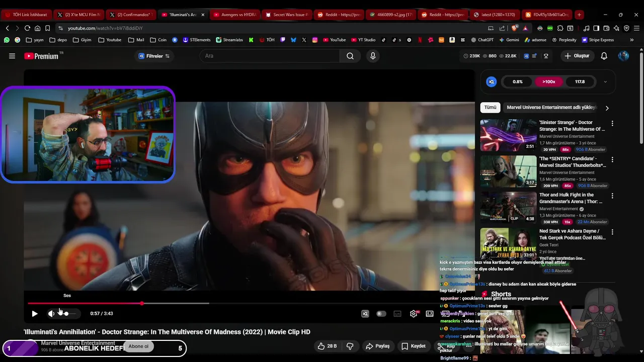
Task: Open ChatGPT bookmark
Action: pyautogui.click(x=482, y=40)
